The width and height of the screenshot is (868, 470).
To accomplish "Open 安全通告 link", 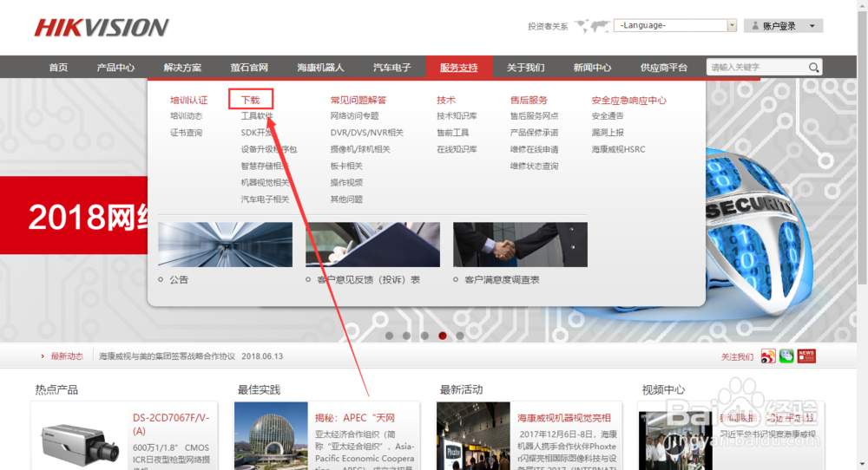I will (x=608, y=116).
